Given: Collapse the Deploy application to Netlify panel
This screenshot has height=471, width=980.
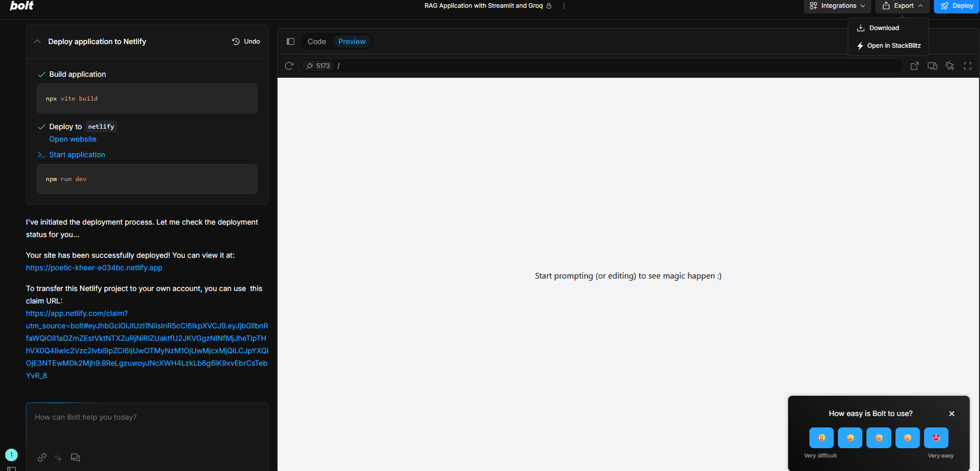Looking at the screenshot, I should (37, 41).
